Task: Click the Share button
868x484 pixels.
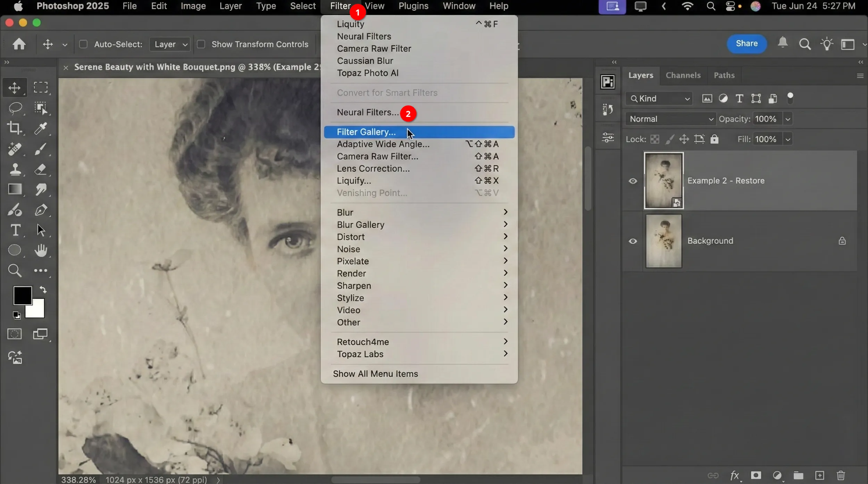Action: 746,44
